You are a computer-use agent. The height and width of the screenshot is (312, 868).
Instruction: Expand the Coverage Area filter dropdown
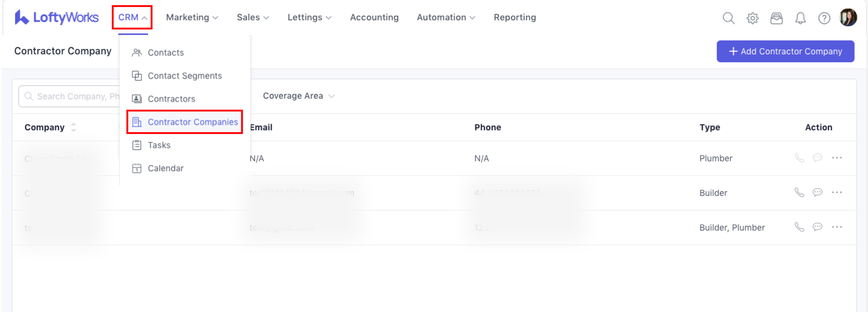pos(299,96)
